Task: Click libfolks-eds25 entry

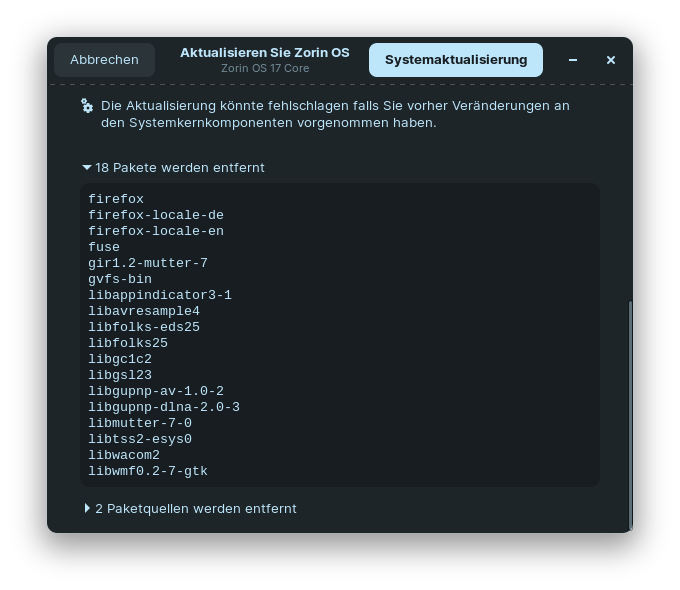Action: pyautogui.click(x=144, y=327)
